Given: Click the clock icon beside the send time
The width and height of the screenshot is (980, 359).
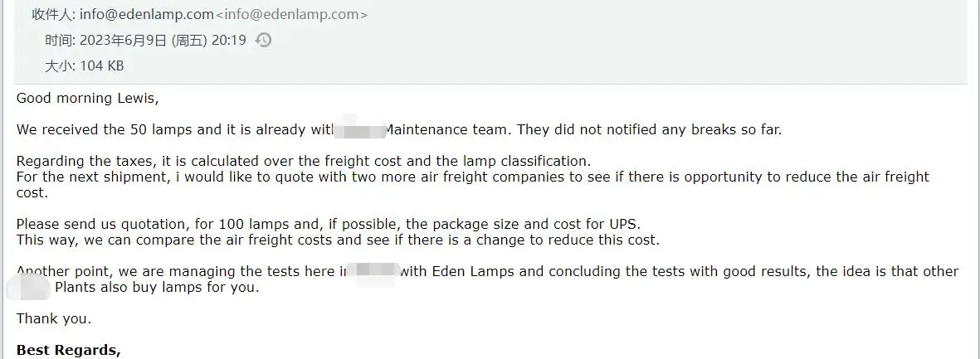Looking at the screenshot, I should coord(263,40).
